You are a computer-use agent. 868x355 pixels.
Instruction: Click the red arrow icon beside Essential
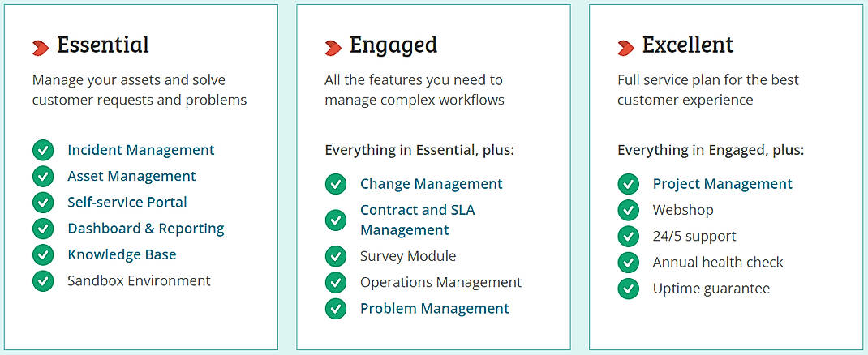pos(41,48)
